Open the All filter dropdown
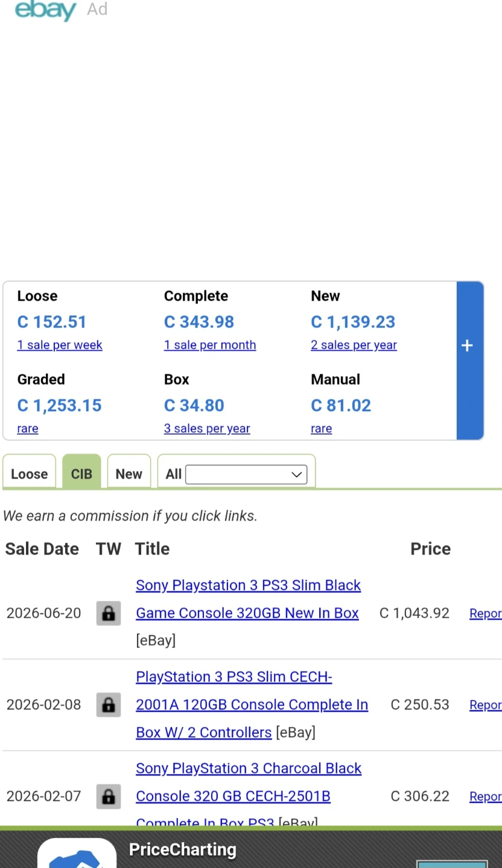Screen dimensions: 502x868 pyautogui.click(x=246, y=474)
